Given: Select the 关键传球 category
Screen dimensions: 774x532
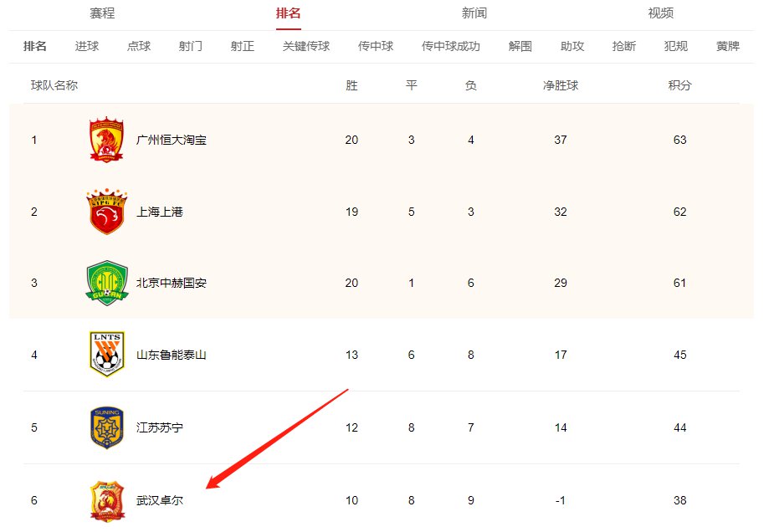Looking at the screenshot, I should 305,47.
